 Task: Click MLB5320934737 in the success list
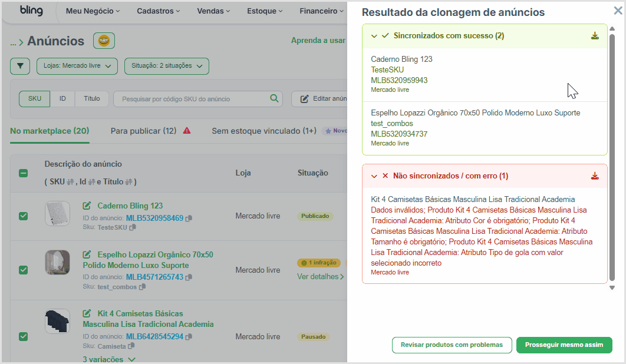click(399, 134)
